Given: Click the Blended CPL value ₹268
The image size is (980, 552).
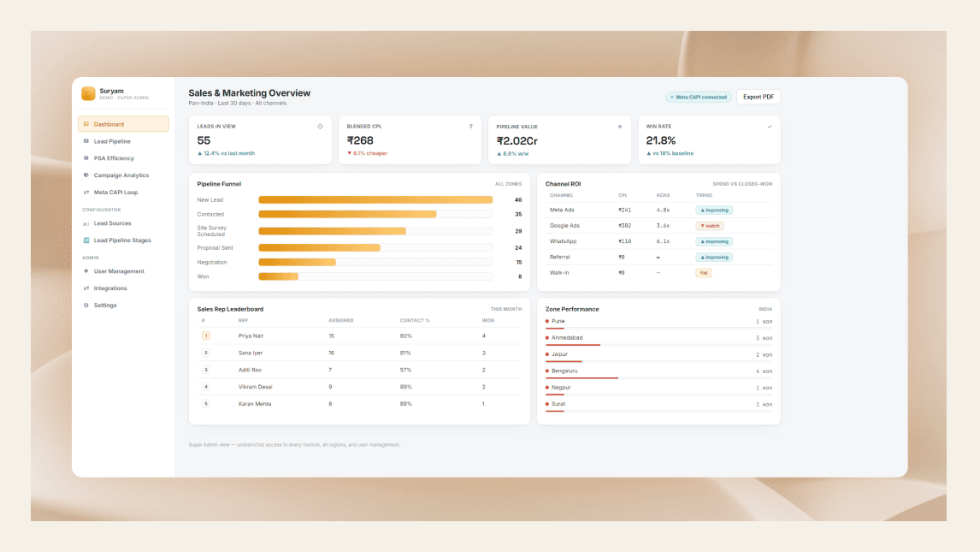Looking at the screenshot, I should pyautogui.click(x=360, y=140).
